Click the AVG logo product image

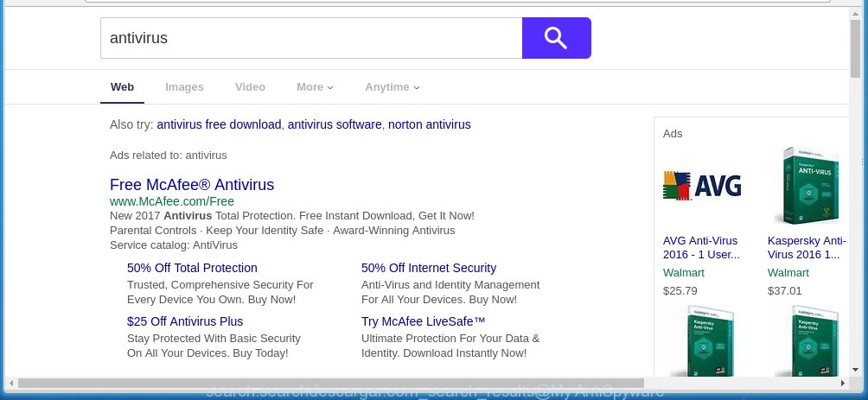tap(702, 186)
